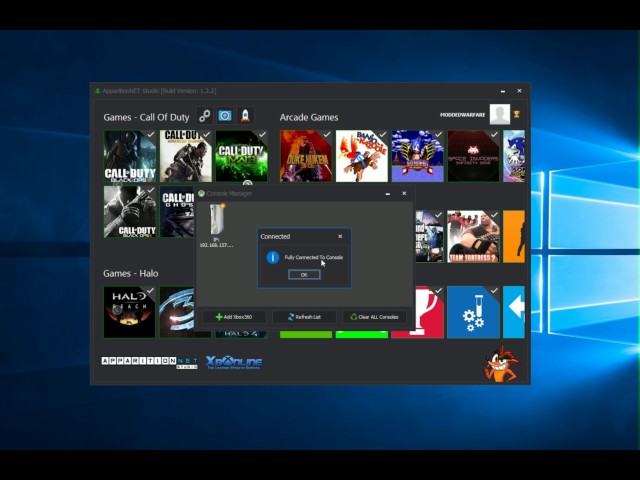Click the light blue back arrow tile
Viewport: 640px width, 480px height.
click(514, 312)
